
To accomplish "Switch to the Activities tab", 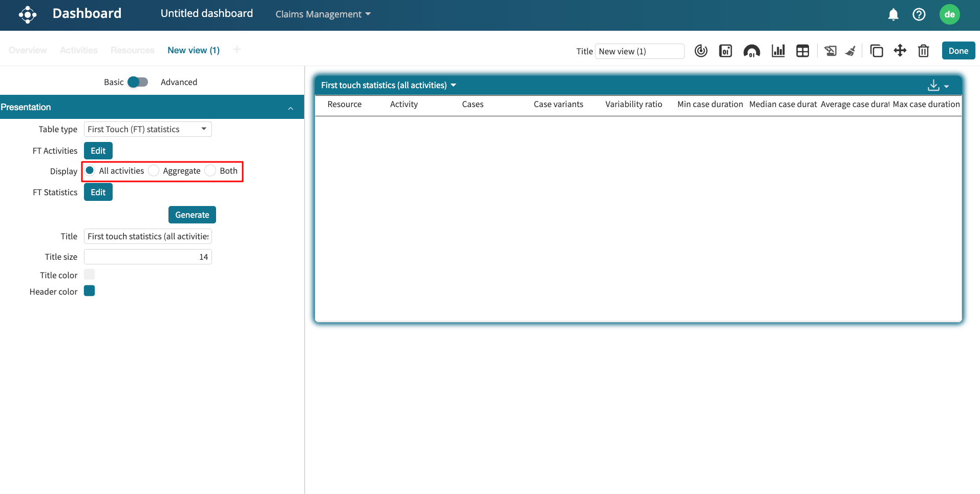I will tap(78, 50).
